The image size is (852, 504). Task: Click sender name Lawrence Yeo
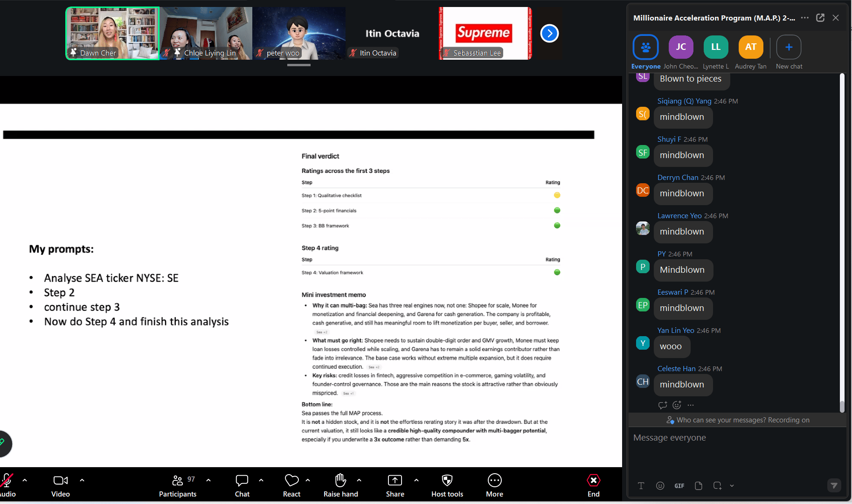(679, 216)
